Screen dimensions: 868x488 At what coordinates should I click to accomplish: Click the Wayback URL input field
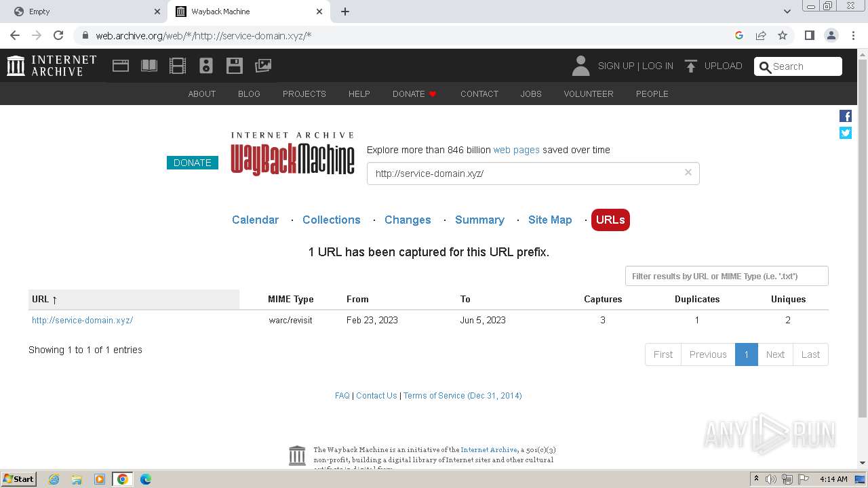[x=533, y=174]
